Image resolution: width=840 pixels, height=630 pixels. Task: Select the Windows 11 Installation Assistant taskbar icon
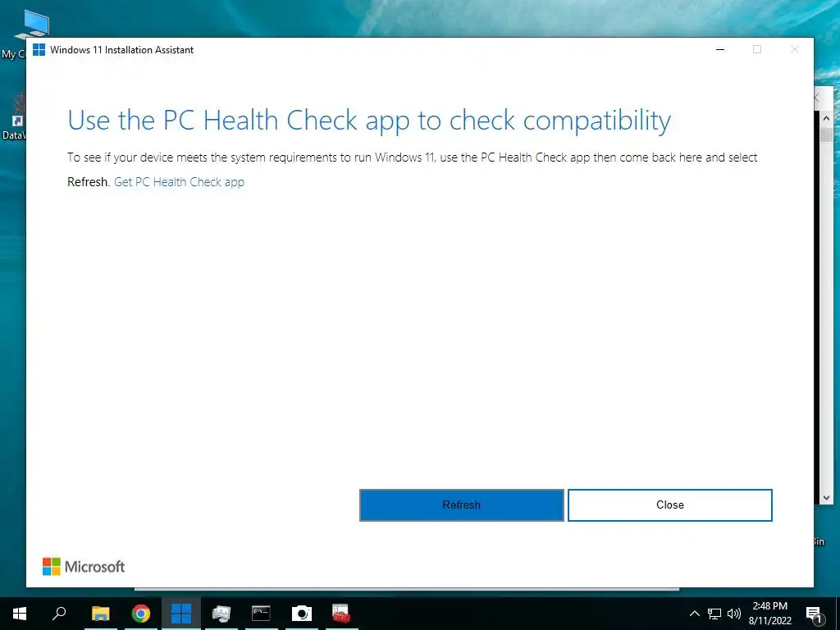click(181, 614)
